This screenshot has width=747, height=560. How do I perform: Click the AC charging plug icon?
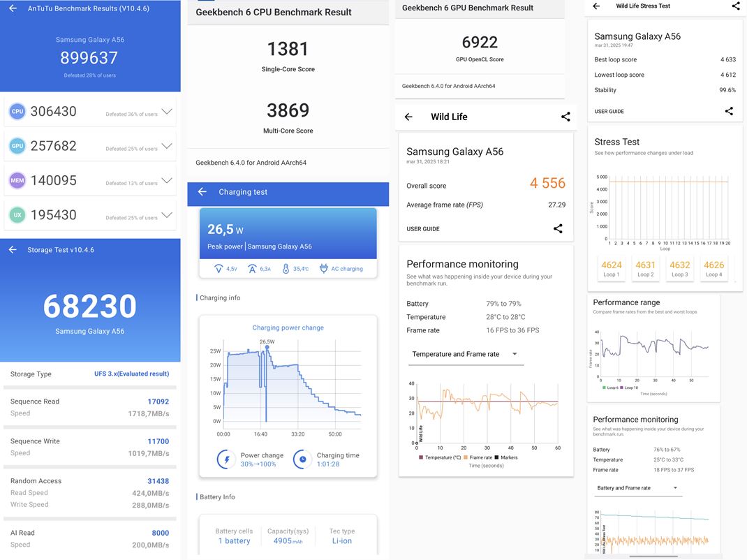click(323, 269)
